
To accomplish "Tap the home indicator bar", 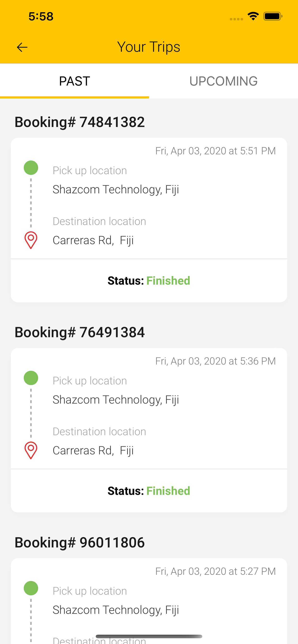I will click(149, 636).
